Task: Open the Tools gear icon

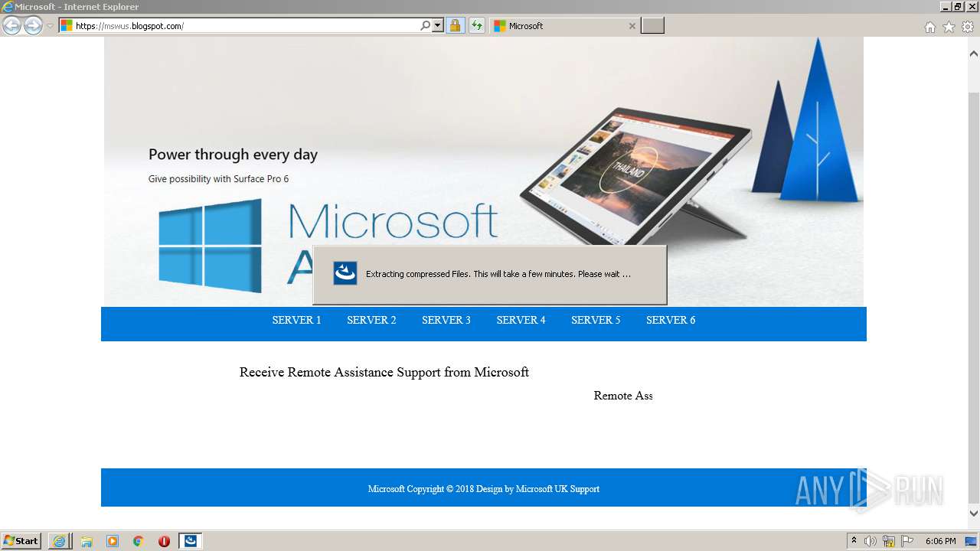Action: point(968,27)
